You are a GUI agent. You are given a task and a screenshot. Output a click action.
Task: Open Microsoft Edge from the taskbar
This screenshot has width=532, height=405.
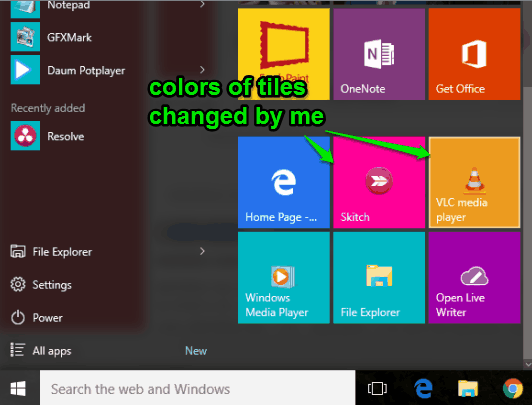tap(423, 388)
